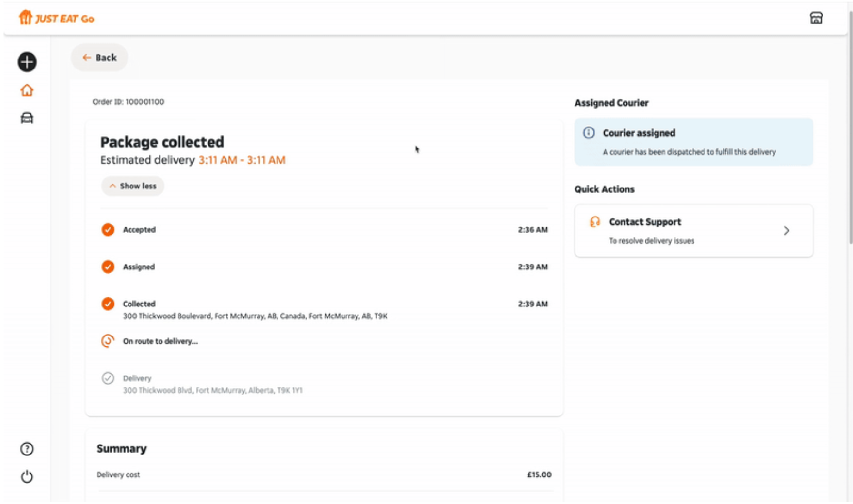Click the Order ID 100001100 text

tap(129, 102)
